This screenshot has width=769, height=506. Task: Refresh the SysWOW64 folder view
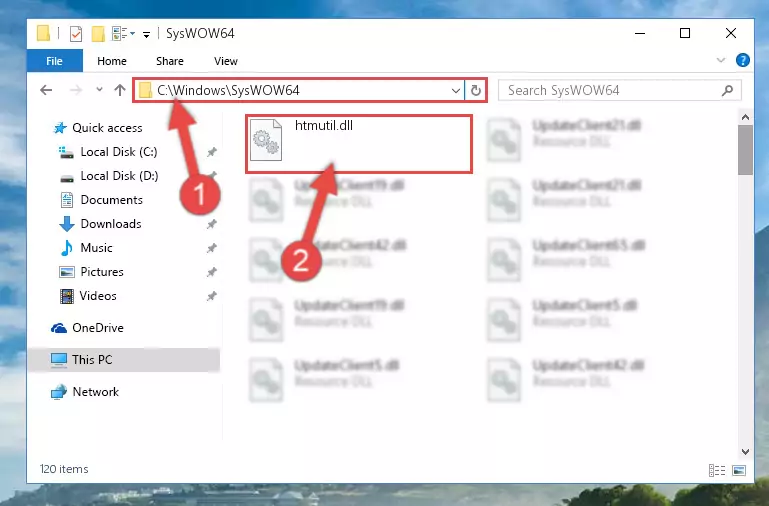pos(475,90)
